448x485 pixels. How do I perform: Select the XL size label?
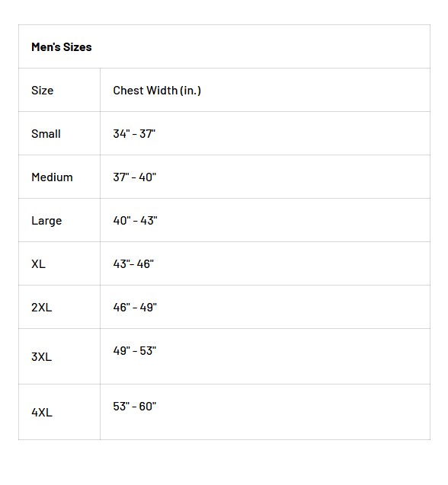tap(38, 264)
